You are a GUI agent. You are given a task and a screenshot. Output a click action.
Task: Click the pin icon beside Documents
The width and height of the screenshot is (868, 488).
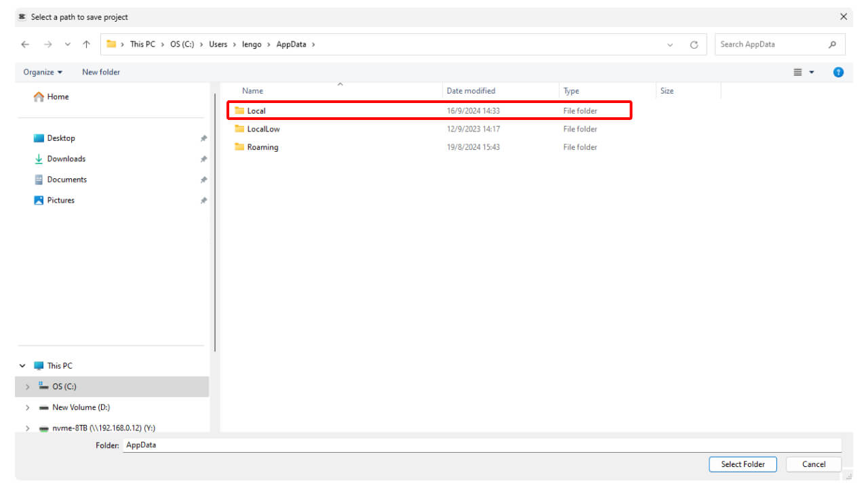pos(203,180)
